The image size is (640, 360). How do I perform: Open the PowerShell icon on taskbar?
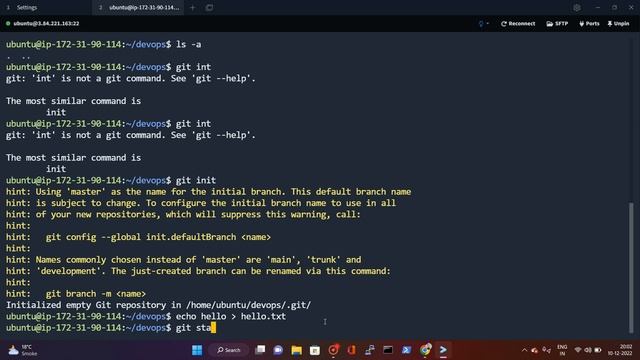click(x=407, y=350)
